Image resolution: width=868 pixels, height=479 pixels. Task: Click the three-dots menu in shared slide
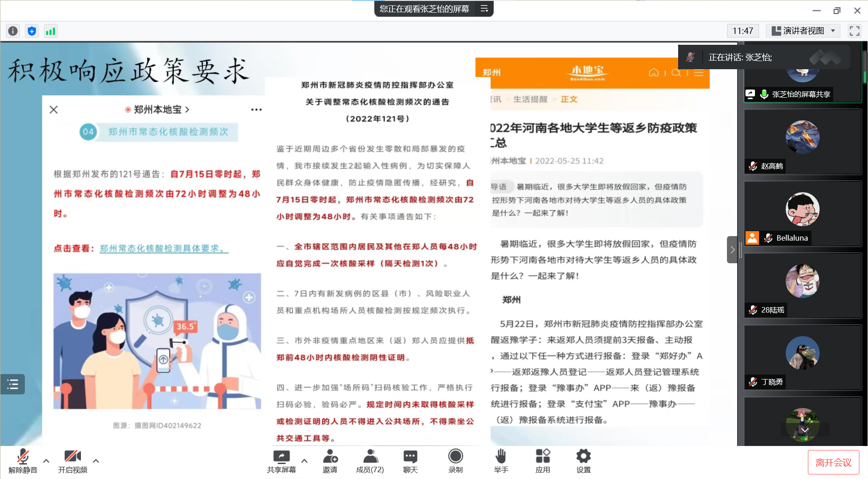(x=256, y=109)
